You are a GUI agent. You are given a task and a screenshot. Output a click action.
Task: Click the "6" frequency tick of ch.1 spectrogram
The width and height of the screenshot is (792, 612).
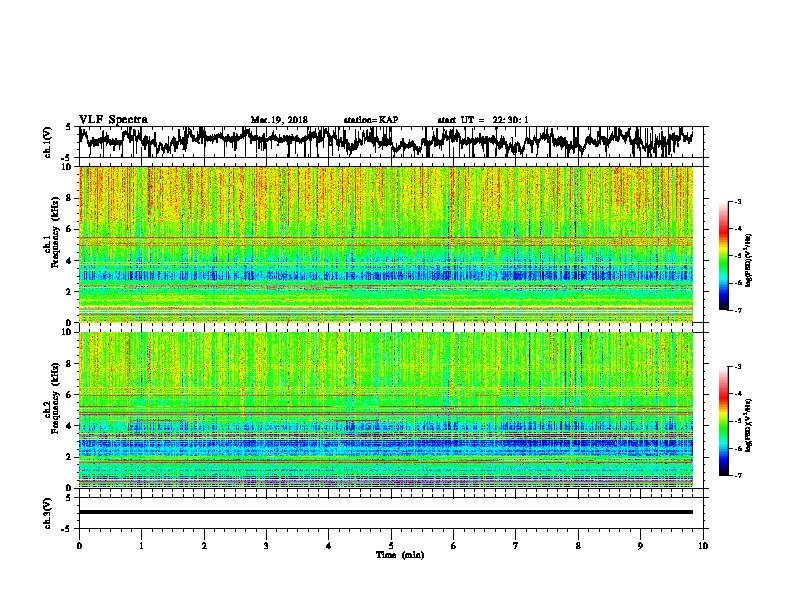click(70, 229)
